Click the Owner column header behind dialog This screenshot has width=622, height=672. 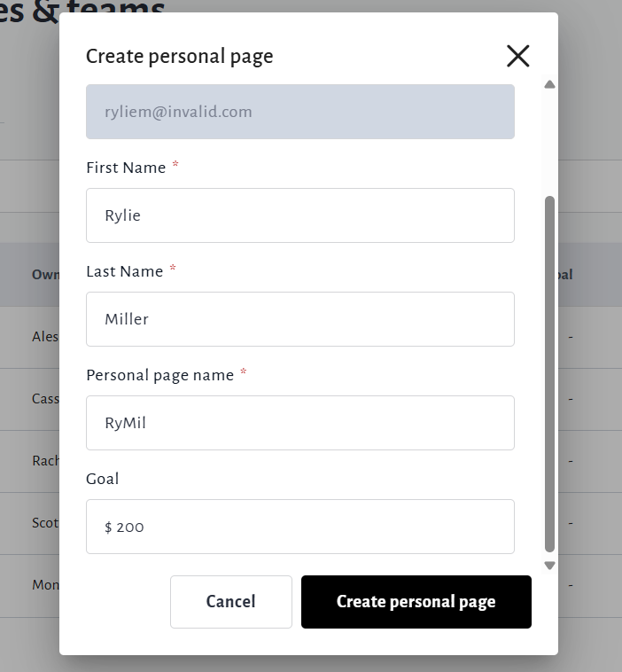click(x=45, y=275)
